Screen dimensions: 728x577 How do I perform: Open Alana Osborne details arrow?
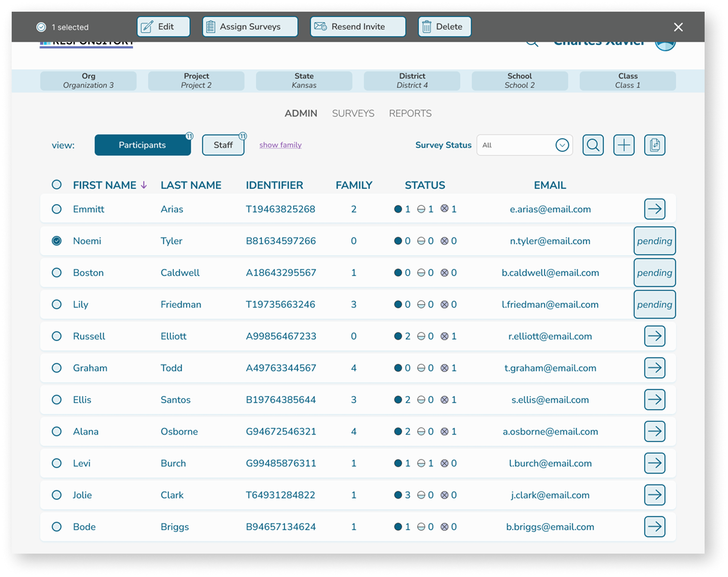click(x=654, y=431)
